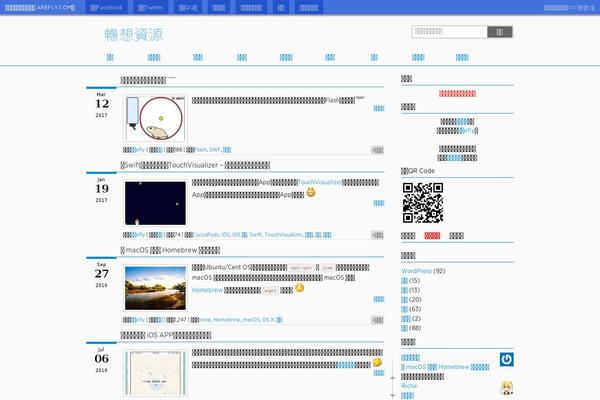The height and width of the screenshot is (400, 600).
Task: Click the 暢想資源 site title
Action: point(134,35)
